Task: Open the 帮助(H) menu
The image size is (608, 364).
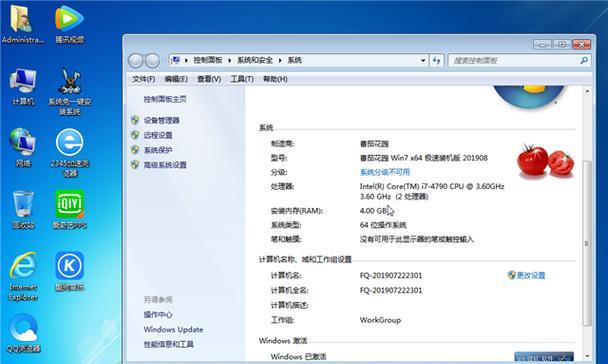Action: (275, 79)
